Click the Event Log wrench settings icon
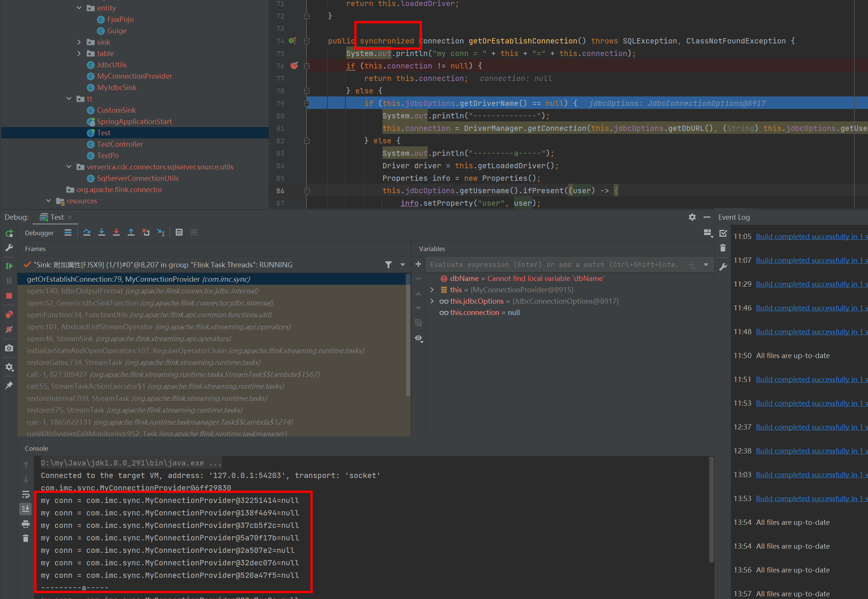This screenshot has width=868, height=599. (723, 267)
